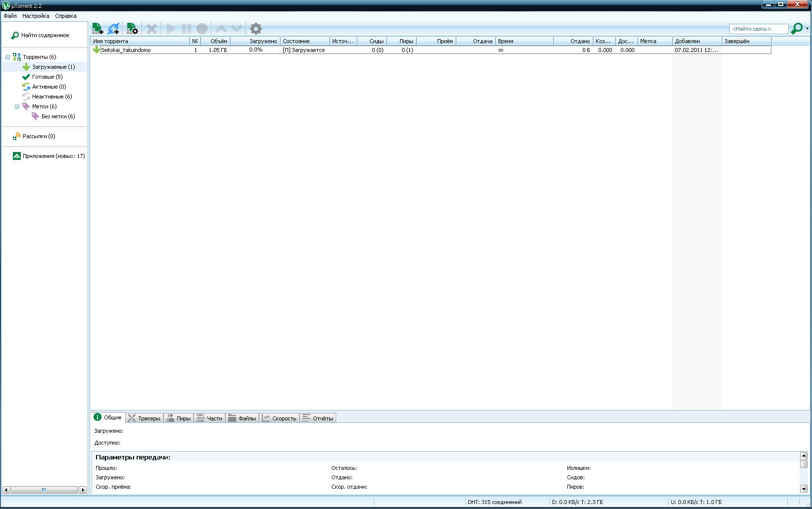Viewport: 812px width, 509px height.
Task: Click details panel scroll down arrow
Action: 804,489
